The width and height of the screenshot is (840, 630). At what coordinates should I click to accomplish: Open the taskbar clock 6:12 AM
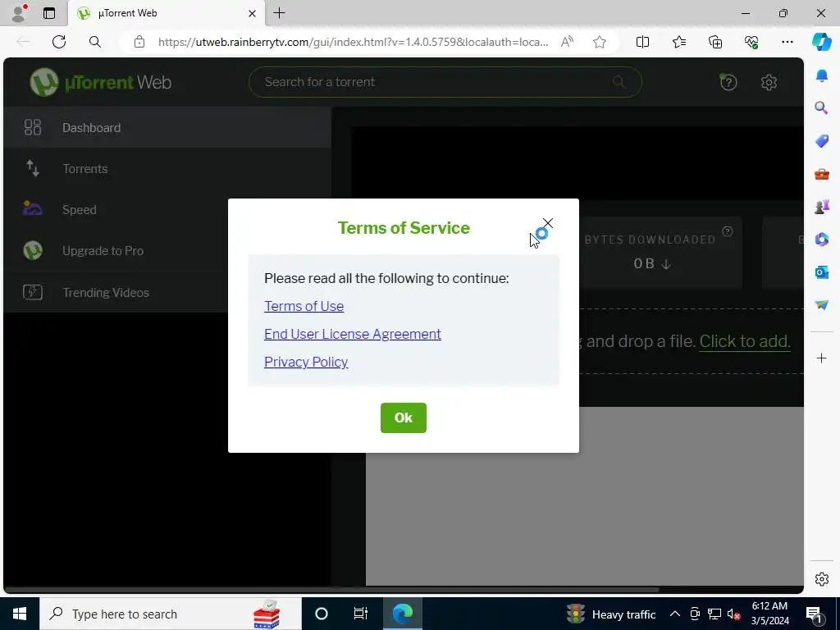[769, 614]
